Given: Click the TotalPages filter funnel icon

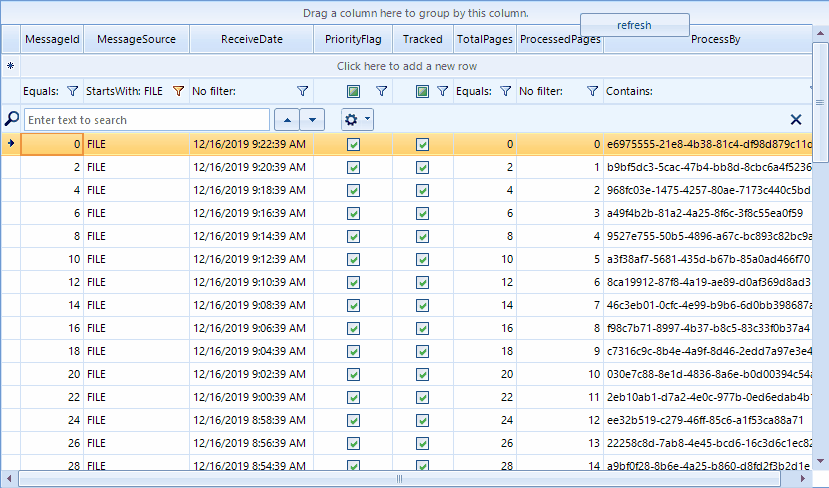Looking at the screenshot, I should pyautogui.click(x=505, y=91).
